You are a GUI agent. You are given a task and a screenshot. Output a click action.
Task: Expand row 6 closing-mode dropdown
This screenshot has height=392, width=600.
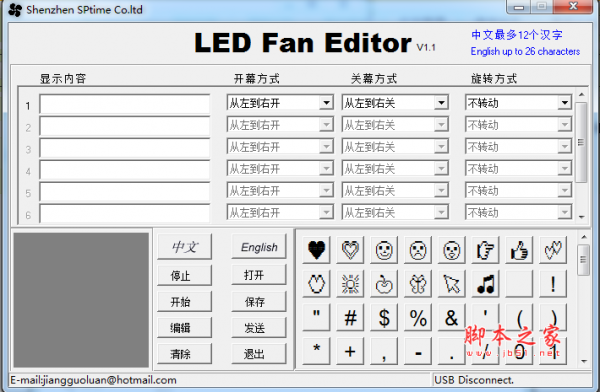(395, 212)
